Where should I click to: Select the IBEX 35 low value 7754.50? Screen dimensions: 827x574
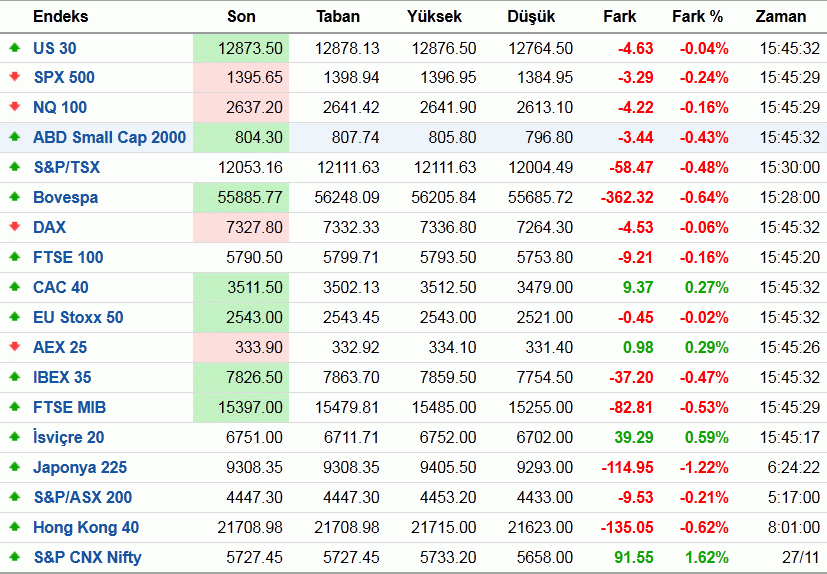[545, 378]
